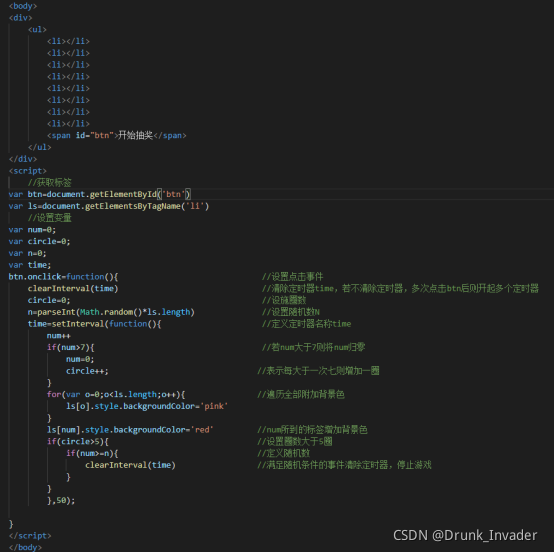Click the closing </div> tag
The height and width of the screenshot is (553, 554).
coord(23,159)
